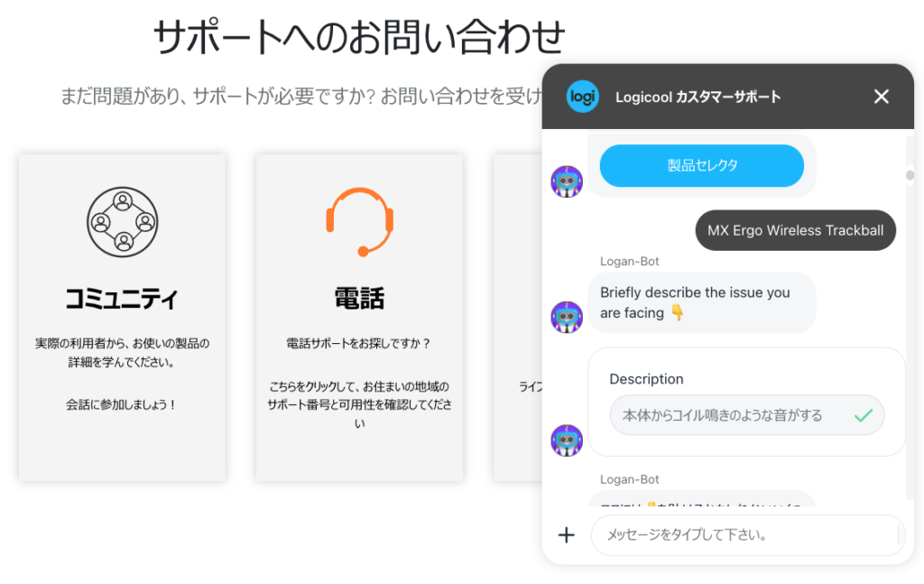This screenshot has width=924, height=584.
Task: Click the 実際の利用者から community description text
Action: 122,352
